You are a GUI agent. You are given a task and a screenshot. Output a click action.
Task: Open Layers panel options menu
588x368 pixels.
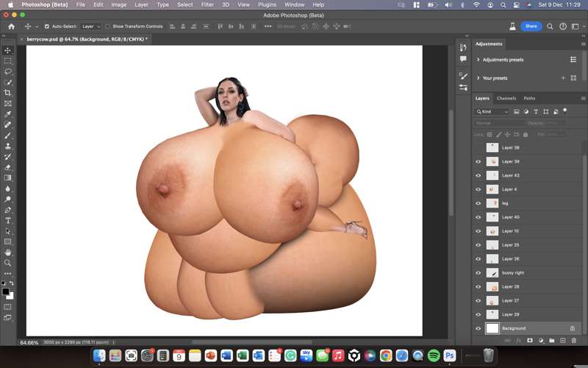(583, 98)
